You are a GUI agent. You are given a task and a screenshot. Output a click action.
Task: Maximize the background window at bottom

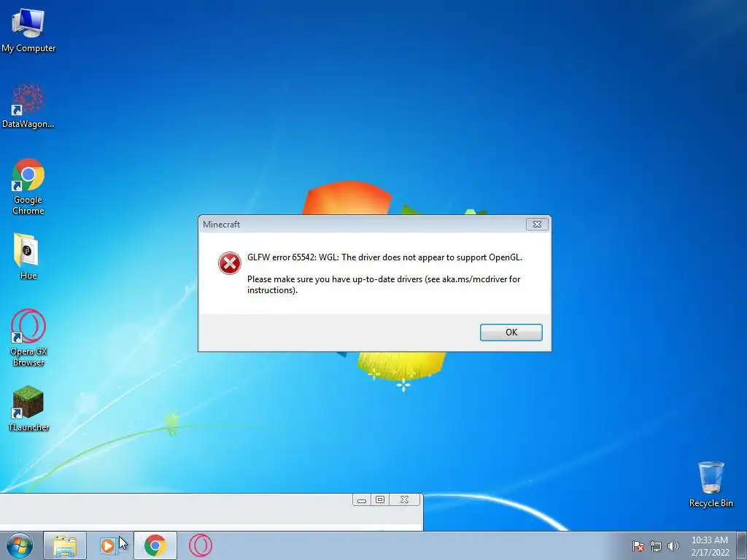379,499
